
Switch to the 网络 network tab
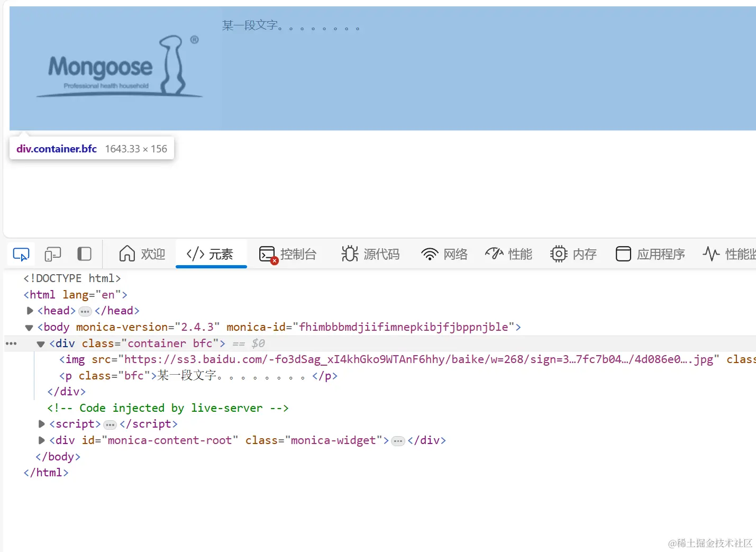pos(444,255)
